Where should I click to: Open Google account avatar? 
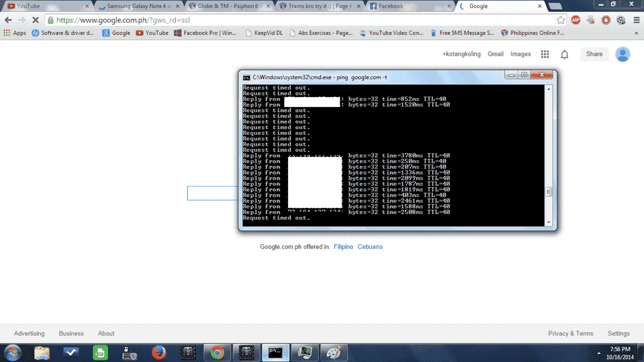tap(622, 54)
